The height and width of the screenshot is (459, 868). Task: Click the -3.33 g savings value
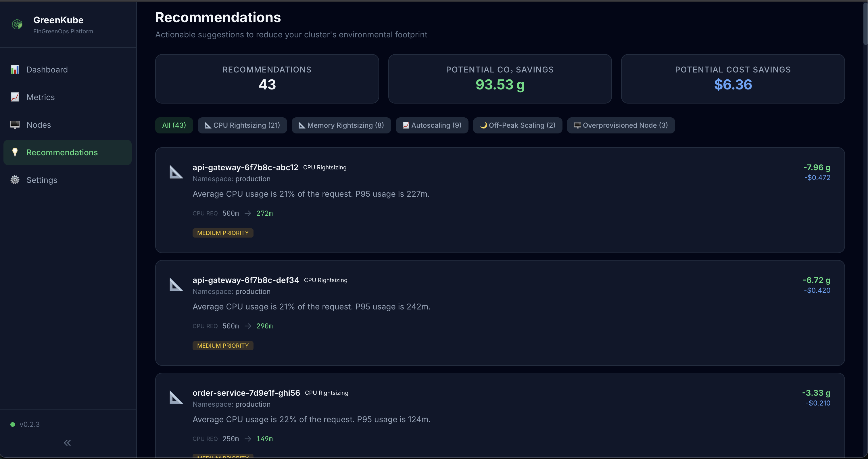816,393
